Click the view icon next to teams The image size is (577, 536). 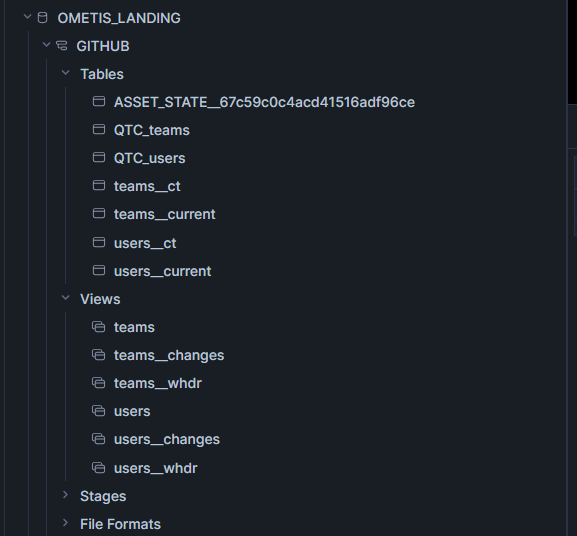[x=99, y=327]
